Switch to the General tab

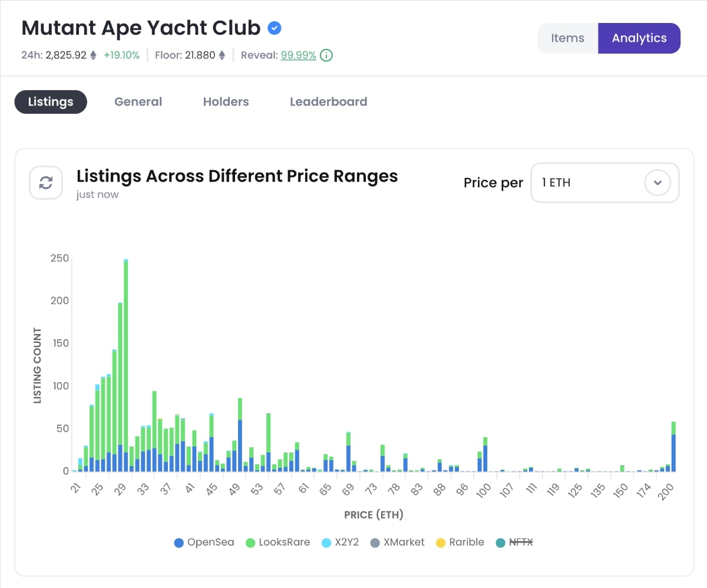point(138,102)
